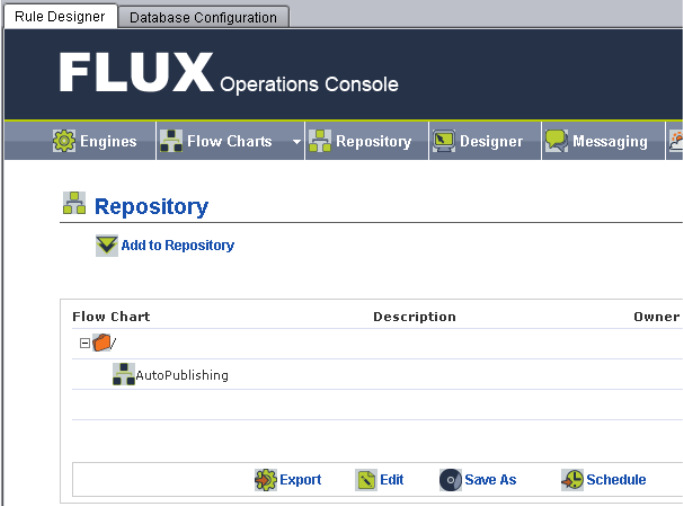Click the Designer monitor icon

click(444, 141)
